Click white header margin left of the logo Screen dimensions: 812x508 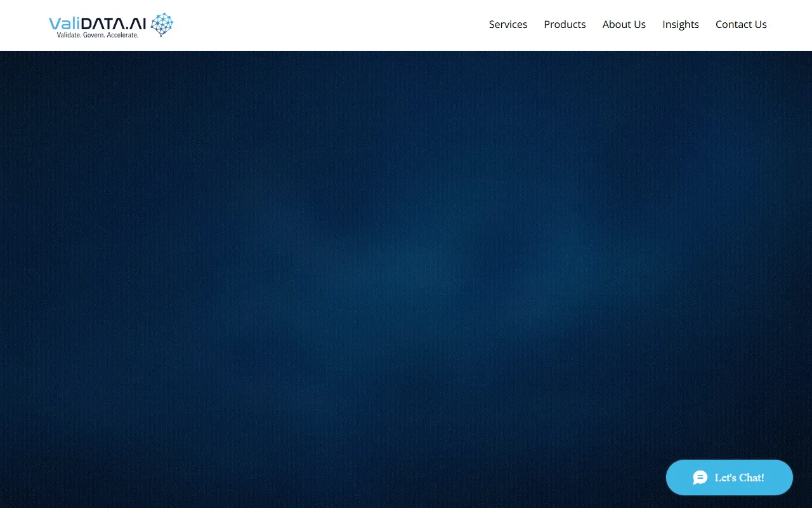coord(22,24)
